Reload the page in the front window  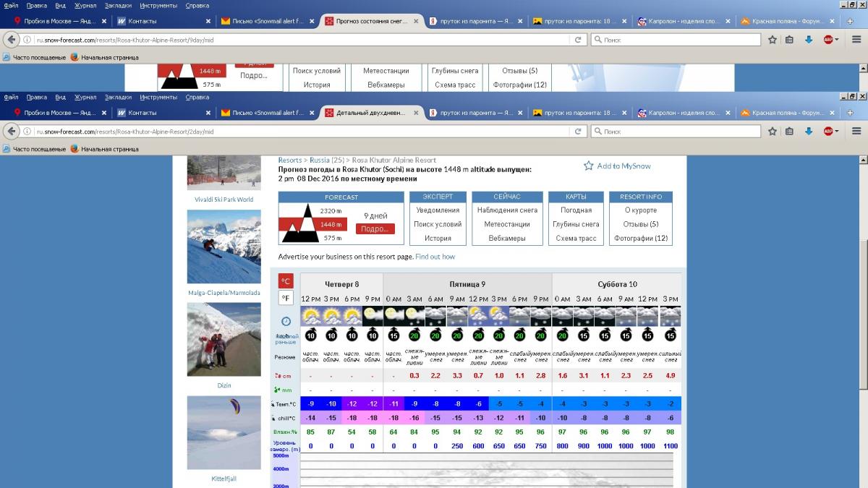(578, 132)
